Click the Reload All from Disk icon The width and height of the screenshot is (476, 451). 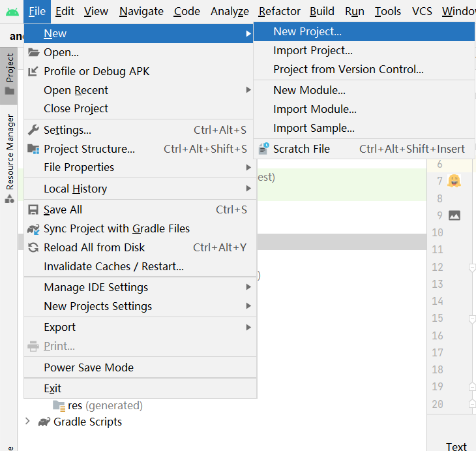click(33, 247)
